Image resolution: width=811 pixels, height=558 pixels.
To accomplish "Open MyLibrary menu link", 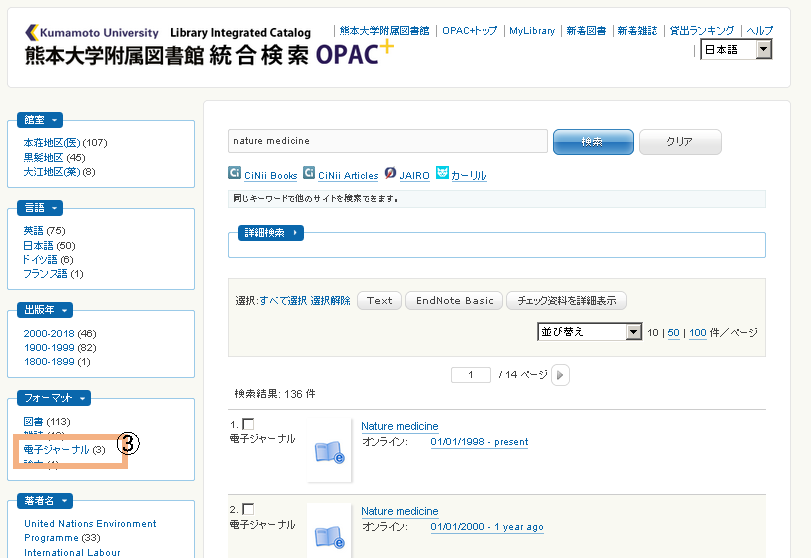I will 532,31.
